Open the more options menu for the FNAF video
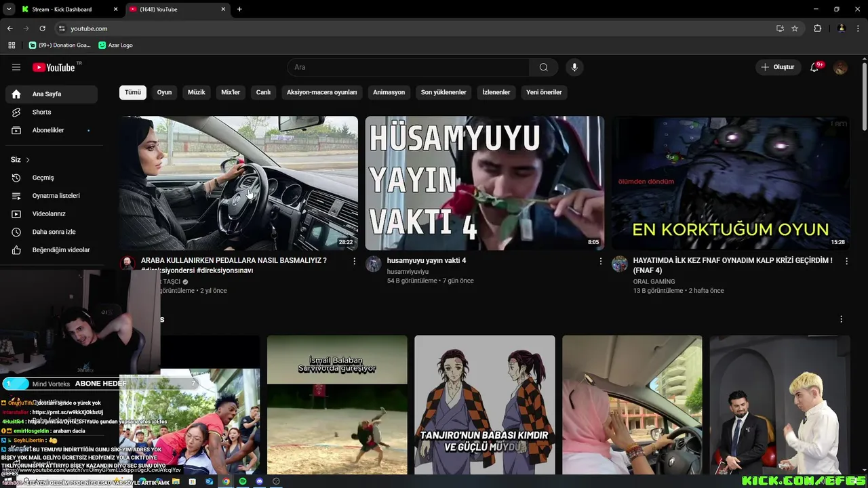This screenshot has width=868, height=488. click(x=846, y=261)
